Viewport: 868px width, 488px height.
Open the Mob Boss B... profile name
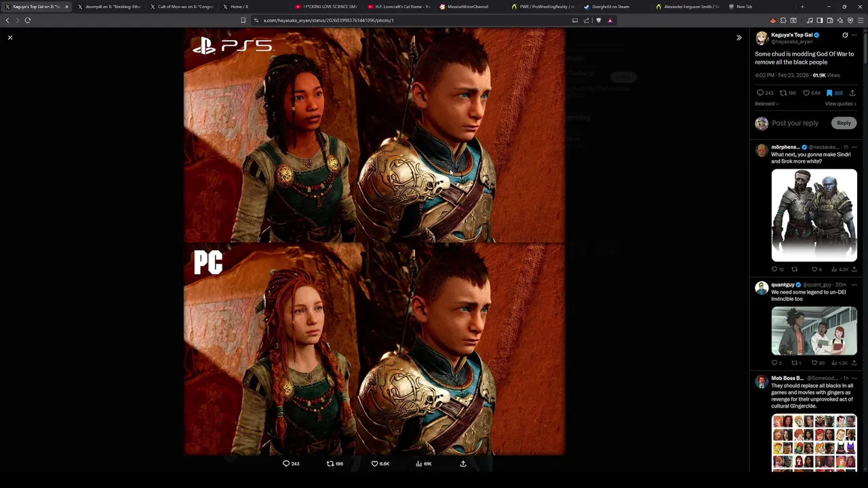787,378
